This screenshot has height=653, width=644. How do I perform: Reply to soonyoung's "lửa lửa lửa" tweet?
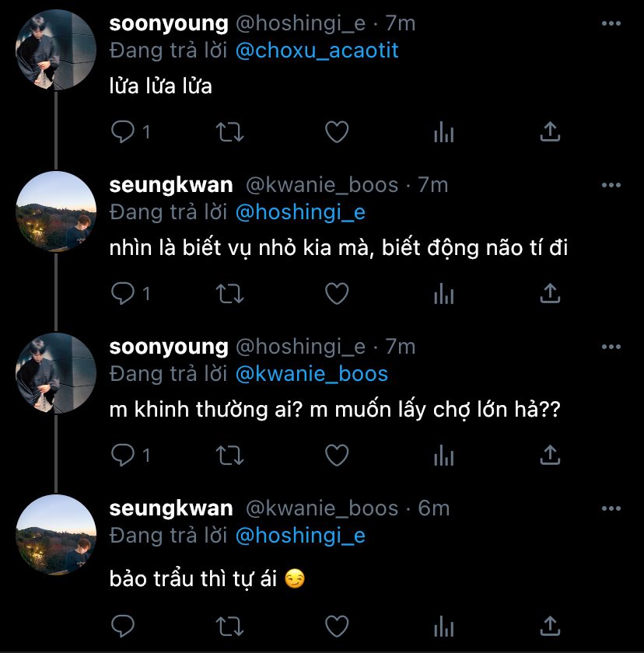click(124, 132)
